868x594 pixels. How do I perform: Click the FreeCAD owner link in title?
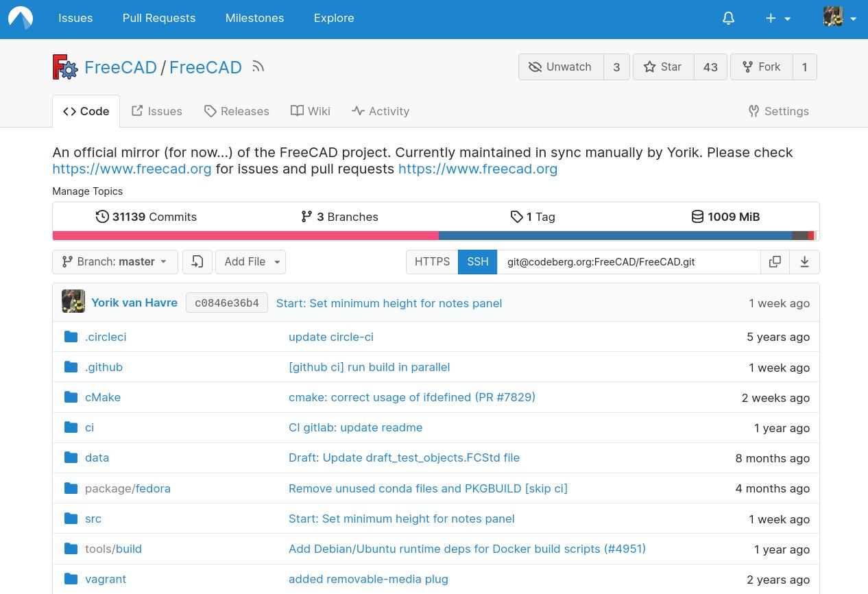click(121, 67)
